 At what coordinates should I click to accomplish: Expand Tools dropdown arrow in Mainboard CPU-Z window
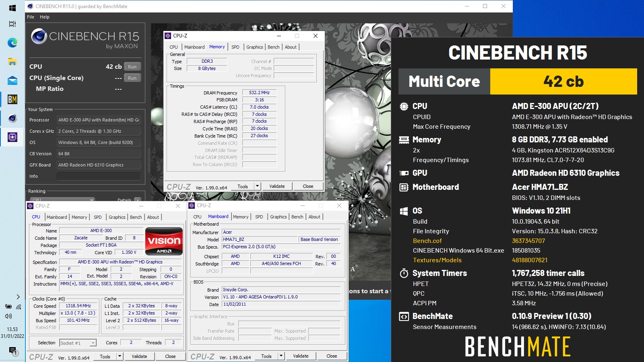[281, 356]
